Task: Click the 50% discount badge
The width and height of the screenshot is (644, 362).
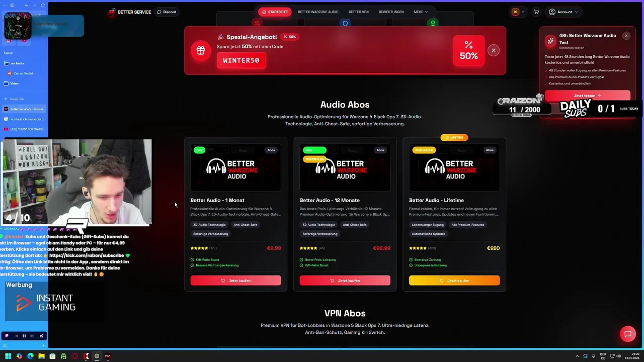Action: pyautogui.click(x=468, y=51)
